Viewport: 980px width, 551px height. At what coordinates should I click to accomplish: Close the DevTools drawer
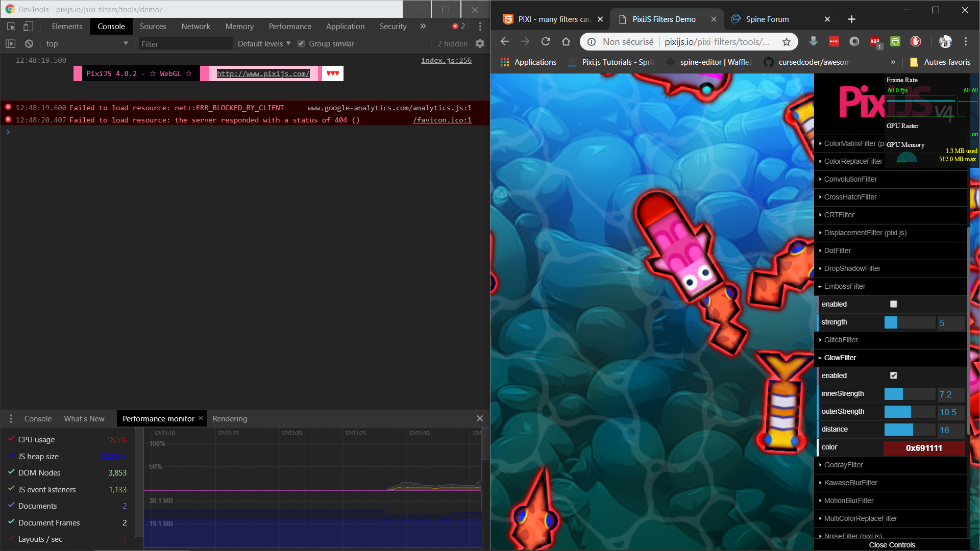click(x=480, y=418)
